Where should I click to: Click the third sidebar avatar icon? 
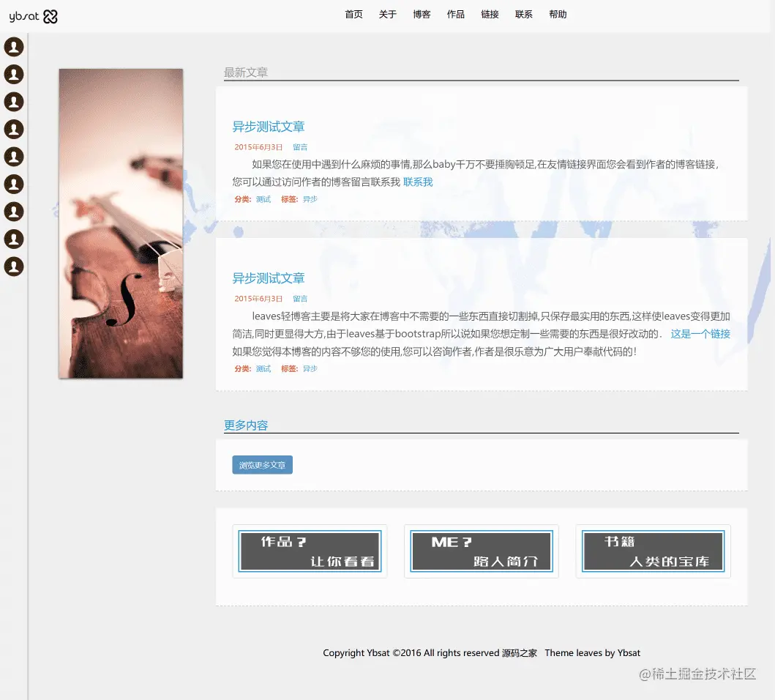coord(14,102)
